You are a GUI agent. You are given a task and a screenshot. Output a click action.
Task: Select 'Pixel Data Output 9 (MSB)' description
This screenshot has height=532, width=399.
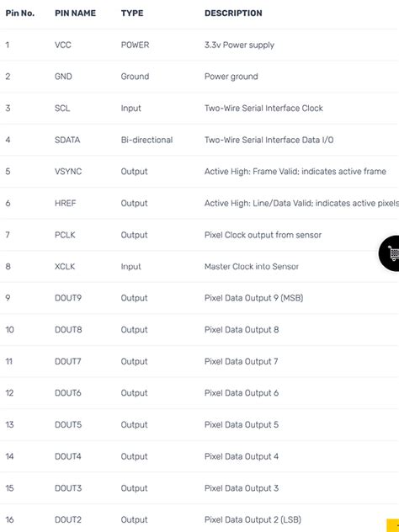(253, 298)
